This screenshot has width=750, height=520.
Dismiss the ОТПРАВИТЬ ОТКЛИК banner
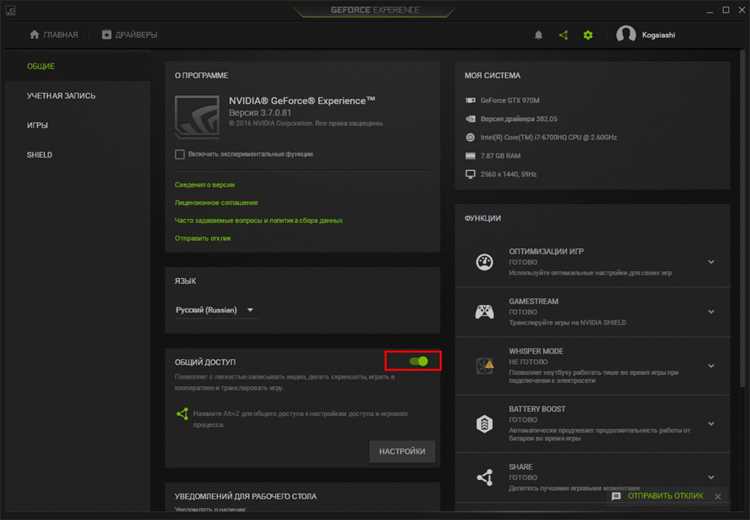point(717,497)
